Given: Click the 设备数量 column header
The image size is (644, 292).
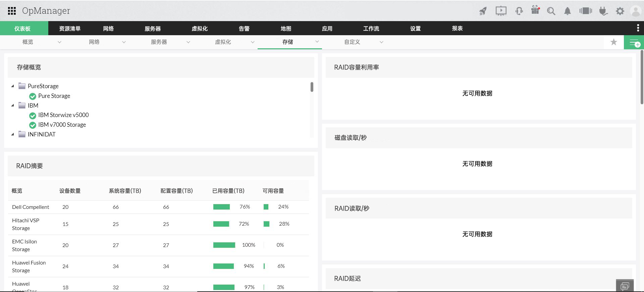Looking at the screenshot, I should [x=70, y=191].
